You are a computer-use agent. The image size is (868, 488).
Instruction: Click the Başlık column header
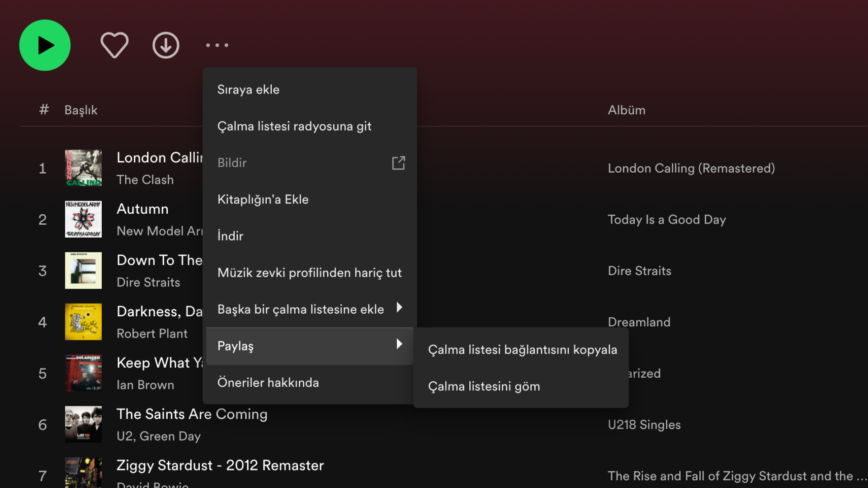[x=81, y=110]
